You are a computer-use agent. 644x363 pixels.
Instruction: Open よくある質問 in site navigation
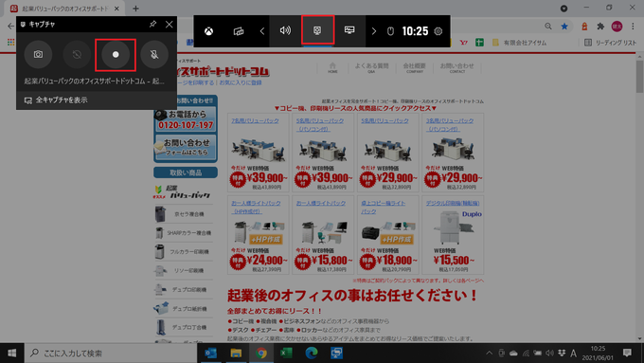pos(371,68)
